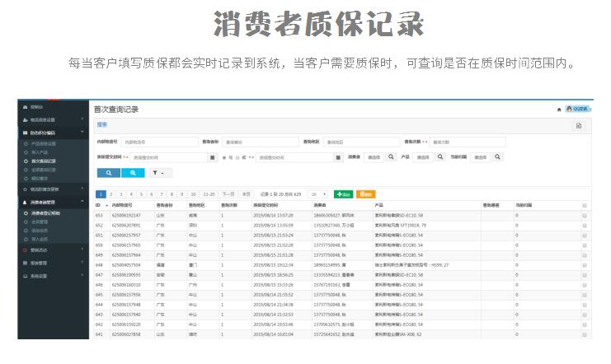
Task: Click the 末页 last page button
Action: pyautogui.click(x=247, y=194)
